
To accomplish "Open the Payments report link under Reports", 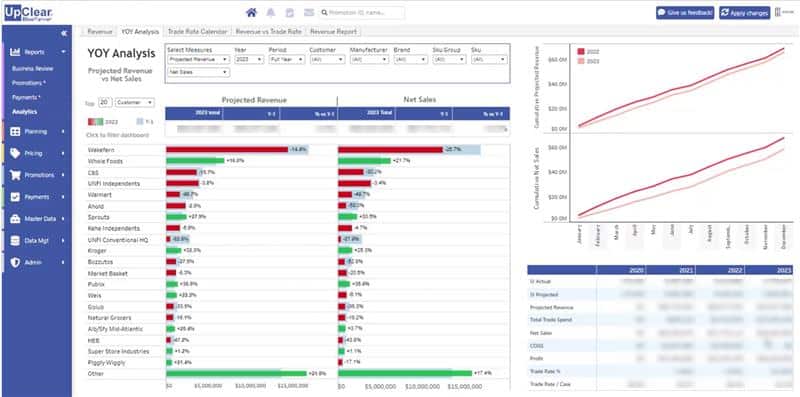I will coord(27,97).
